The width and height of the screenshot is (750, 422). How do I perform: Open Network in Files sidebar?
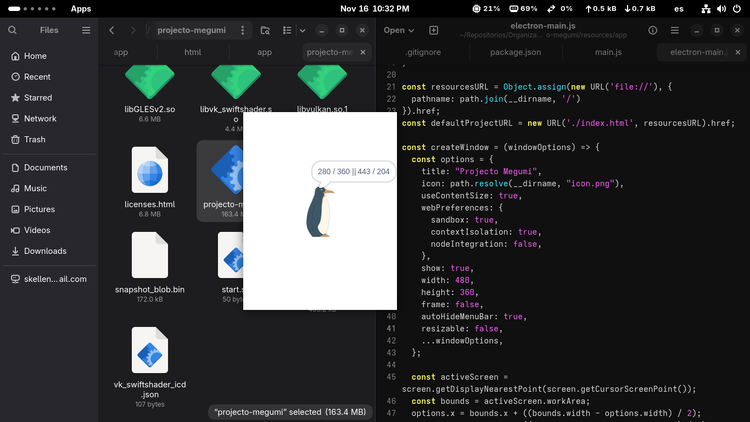click(49, 119)
